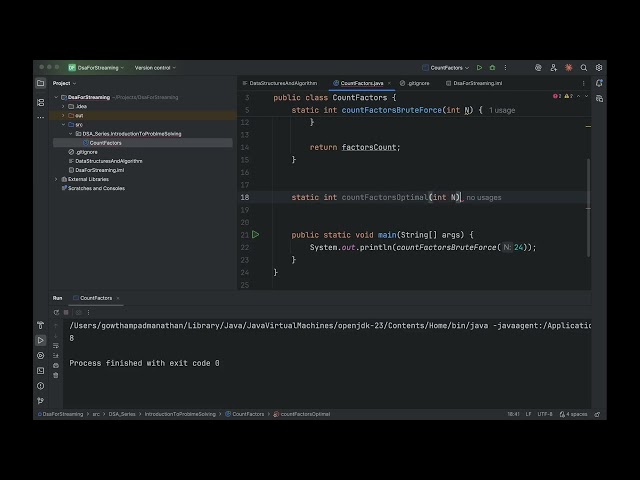Collapse the src folder
Viewport: 640px width, 480px height.
(x=63, y=124)
